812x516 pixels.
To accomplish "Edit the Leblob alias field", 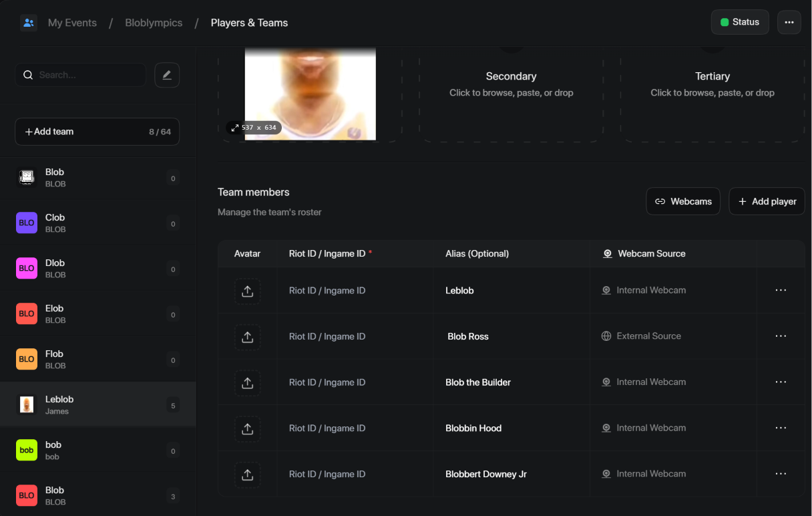I will [512, 291].
